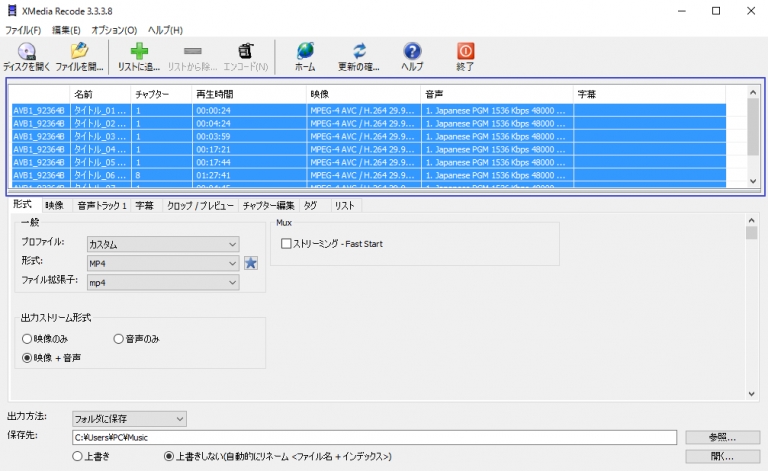Screen dimensions: 768x471
Task: Open the プロファイル dropdown showing カスタム
Action: [163, 244]
